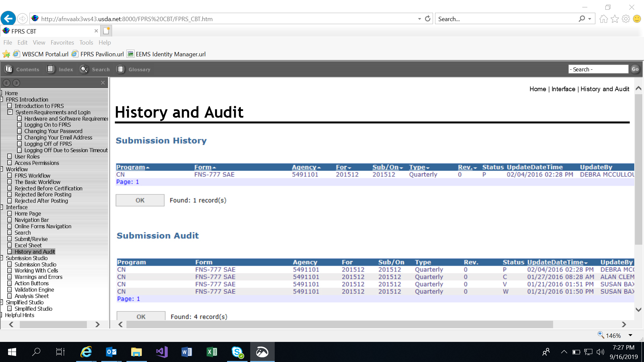Viewport: 644px width, 362px height.
Task: Close the contents navigation pane
Action: 103,83
